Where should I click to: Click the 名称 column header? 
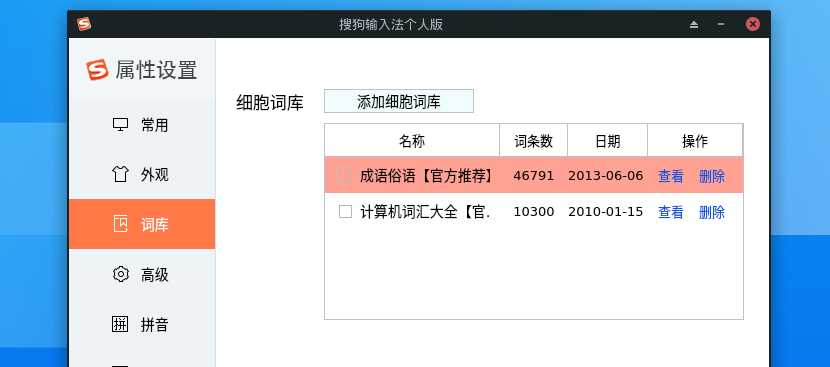412,141
